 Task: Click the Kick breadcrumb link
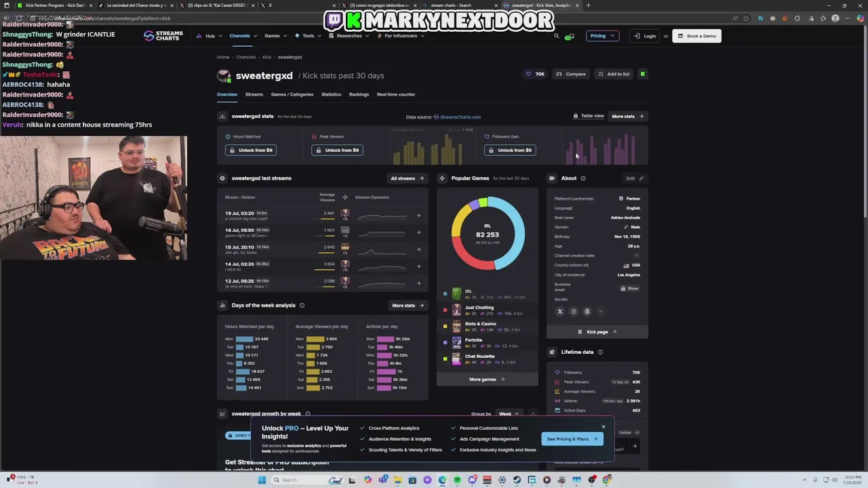pyautogui.click(x=267, y=57)
